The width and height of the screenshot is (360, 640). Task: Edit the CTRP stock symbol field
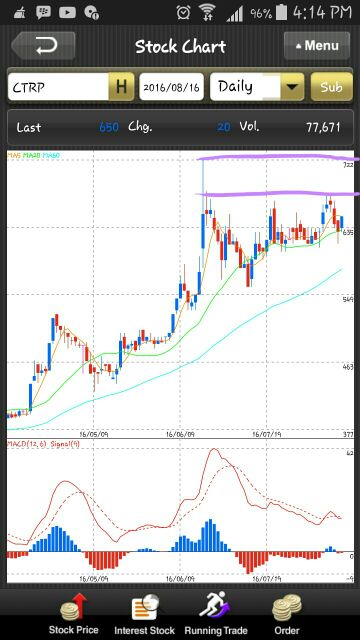pyautogui.click(x=58, y=87)
